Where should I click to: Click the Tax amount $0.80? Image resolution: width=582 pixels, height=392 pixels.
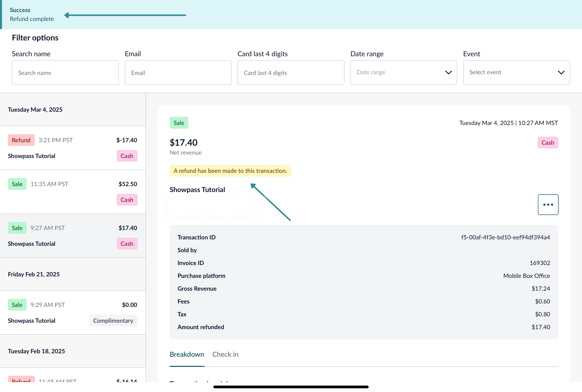click(543, 314)
